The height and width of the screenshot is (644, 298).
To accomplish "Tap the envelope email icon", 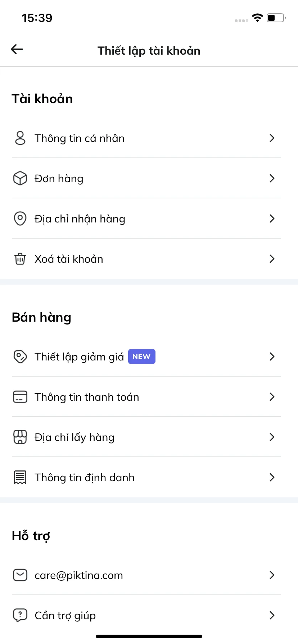I will 20,575.
